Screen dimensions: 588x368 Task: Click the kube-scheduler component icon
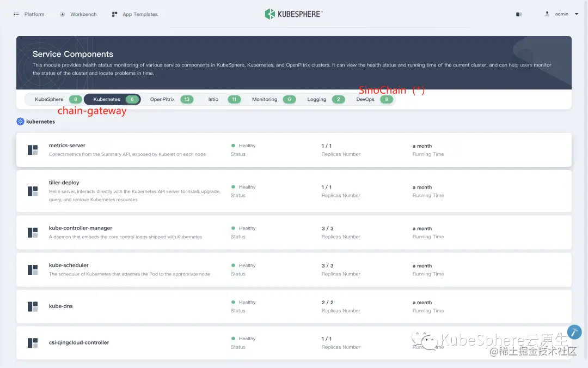coord(33,270)
